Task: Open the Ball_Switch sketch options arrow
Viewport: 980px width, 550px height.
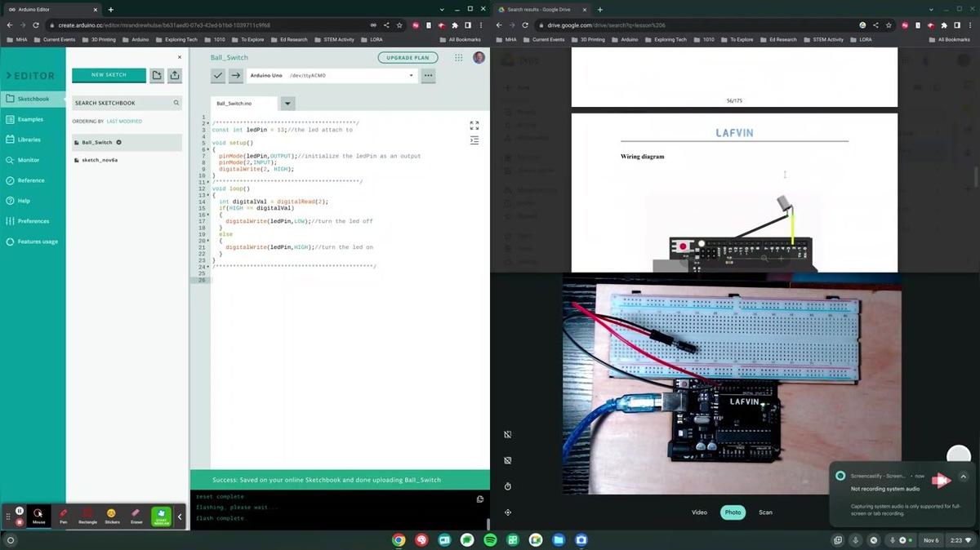Action: pos(119,142)
